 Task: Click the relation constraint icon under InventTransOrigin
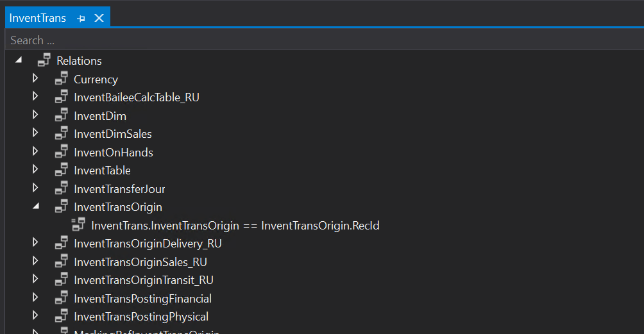point(79,225)
